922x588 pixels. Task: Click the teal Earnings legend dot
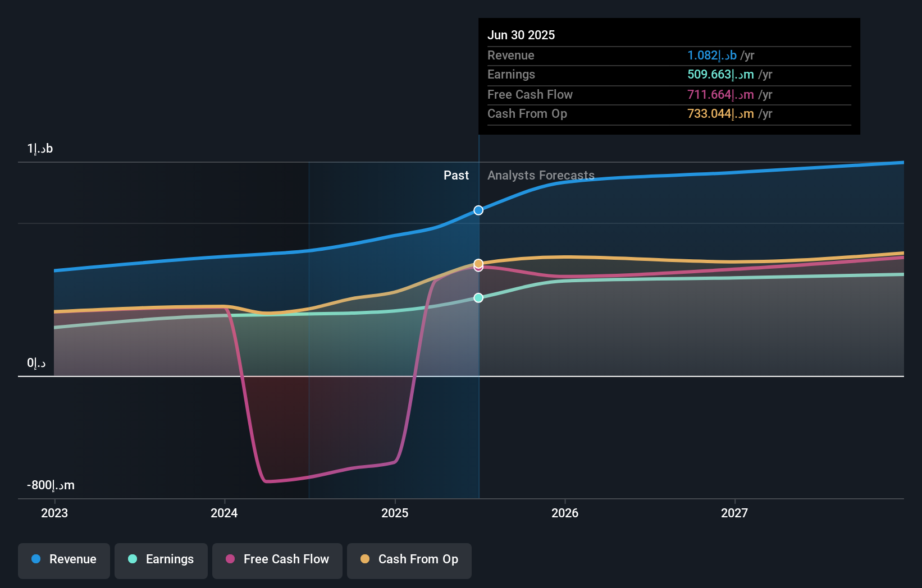tap(131, 559)
